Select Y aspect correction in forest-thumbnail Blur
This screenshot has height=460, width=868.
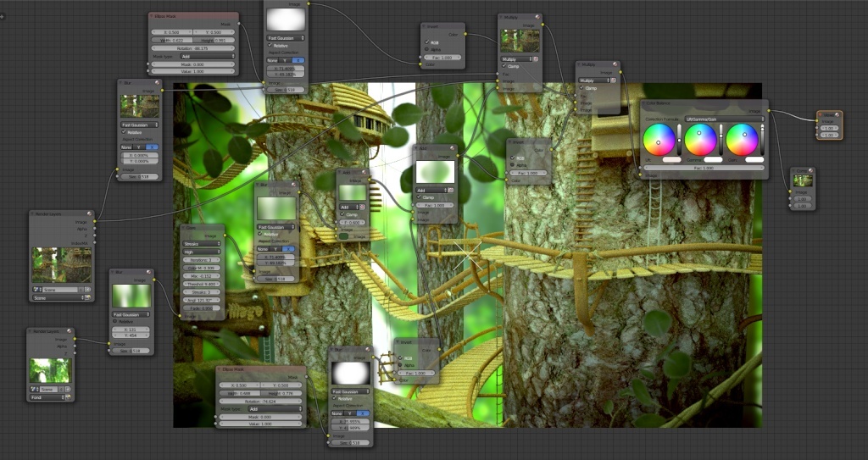(141, 147)
